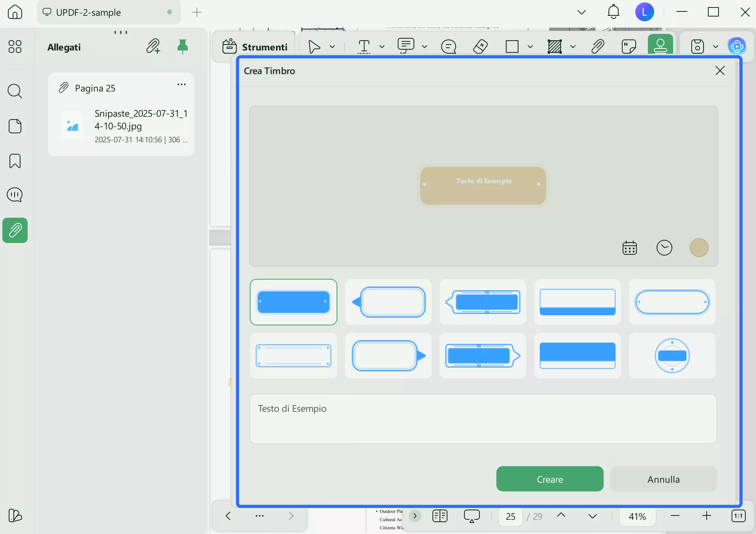Toggle time insertion with clock icon

[664, 248]
